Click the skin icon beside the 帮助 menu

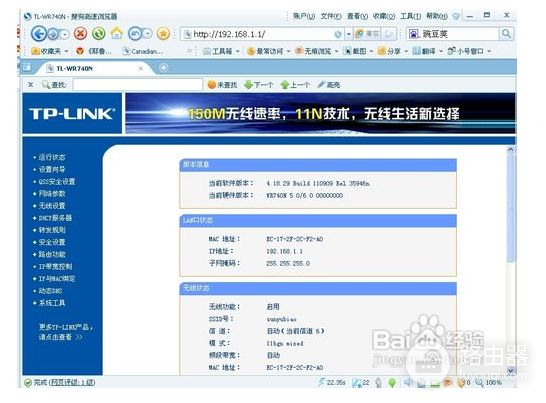pos(456,16)
